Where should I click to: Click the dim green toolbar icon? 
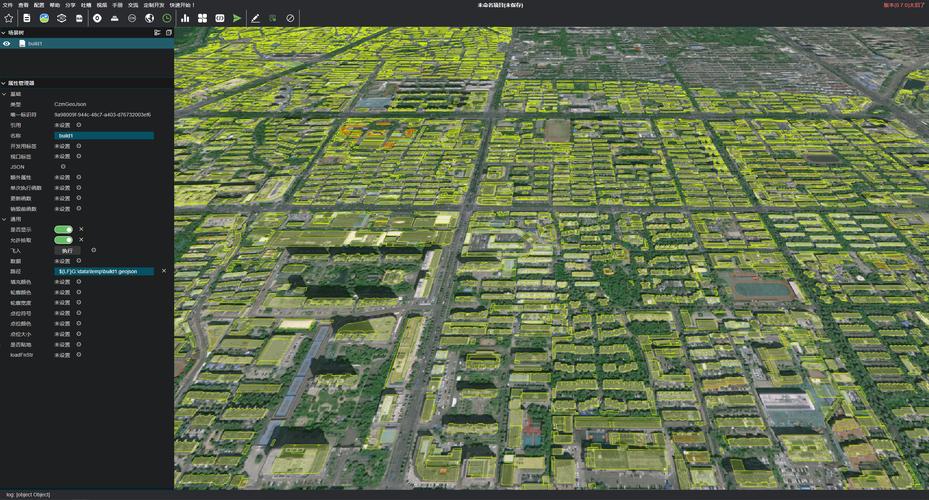tap(273, 18)
